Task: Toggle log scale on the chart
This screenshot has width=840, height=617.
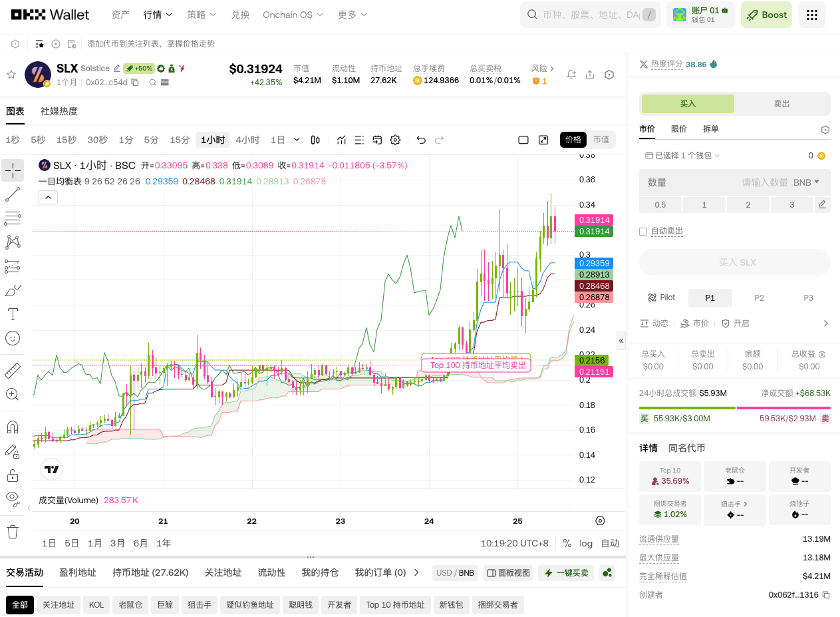Action: [x=586, y=543]
